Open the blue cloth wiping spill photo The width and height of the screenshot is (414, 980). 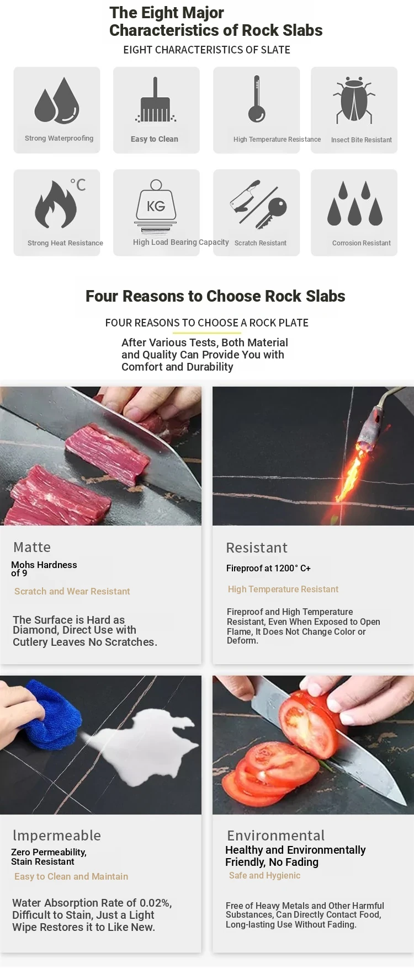(x=100, y=745)
